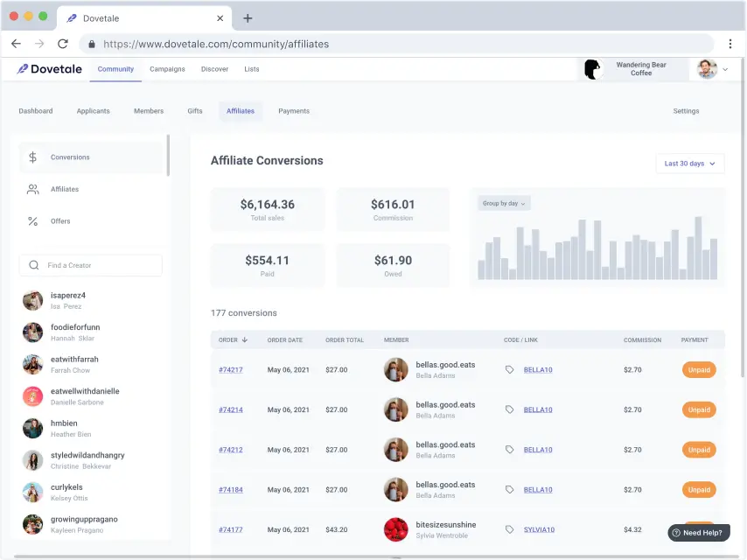Viewport: 747px width, 560px height.
Task: Click the Affiliates people icon in sidebar
Action: [x=33, y=189]
